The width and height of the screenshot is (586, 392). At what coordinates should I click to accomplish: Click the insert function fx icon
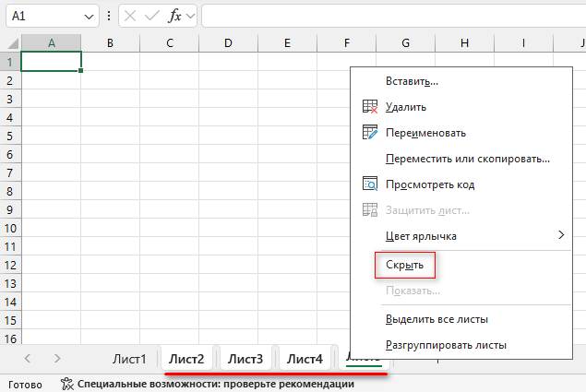pyautogui.click(x=174, y=17)
